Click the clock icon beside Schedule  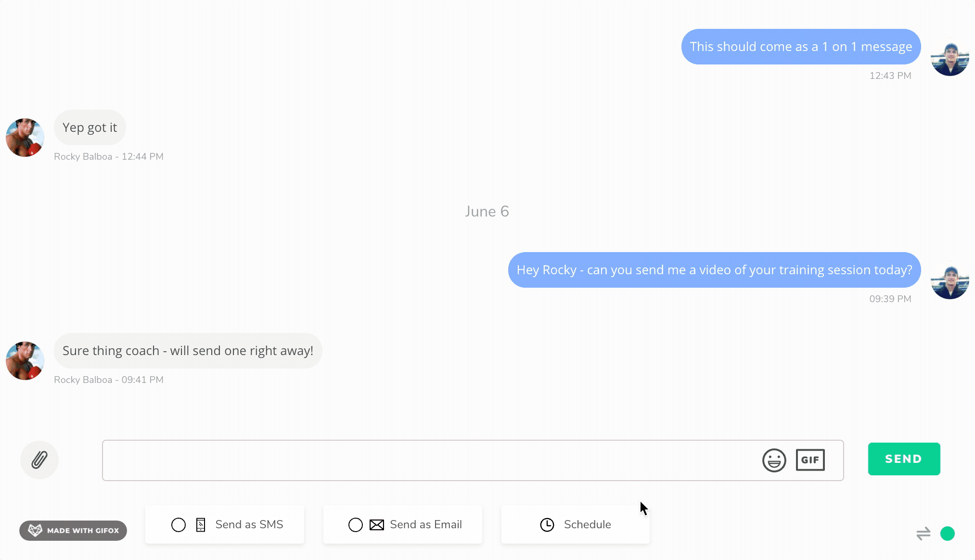point(547,525)
